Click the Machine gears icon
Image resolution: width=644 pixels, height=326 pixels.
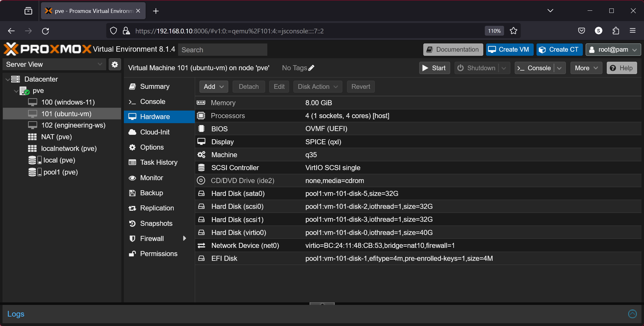point(201,155)
